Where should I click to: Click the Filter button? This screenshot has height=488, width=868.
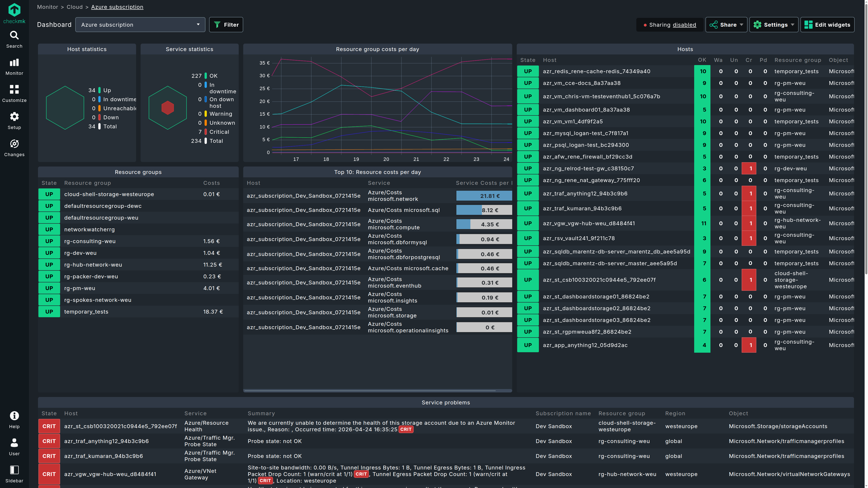226,25
